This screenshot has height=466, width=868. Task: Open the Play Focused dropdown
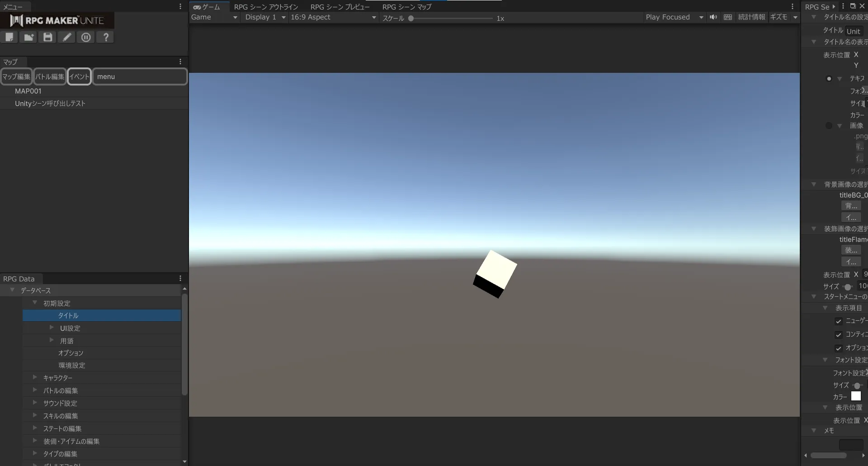point(674,17)
